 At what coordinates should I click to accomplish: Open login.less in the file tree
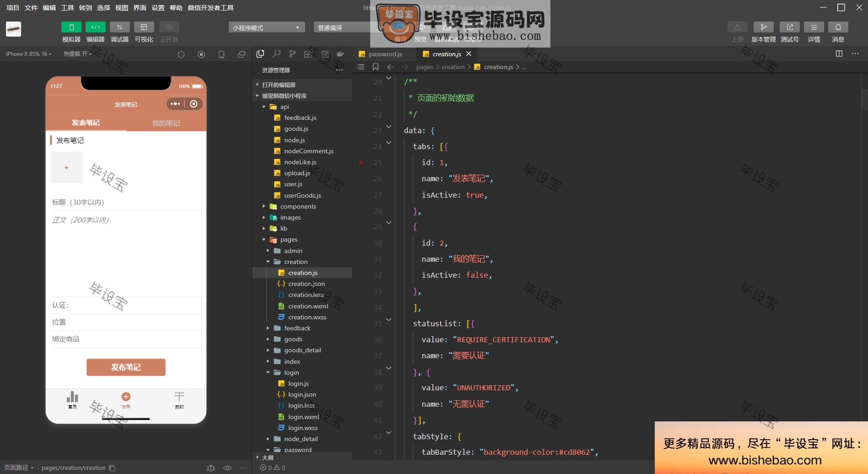point(302,405)
